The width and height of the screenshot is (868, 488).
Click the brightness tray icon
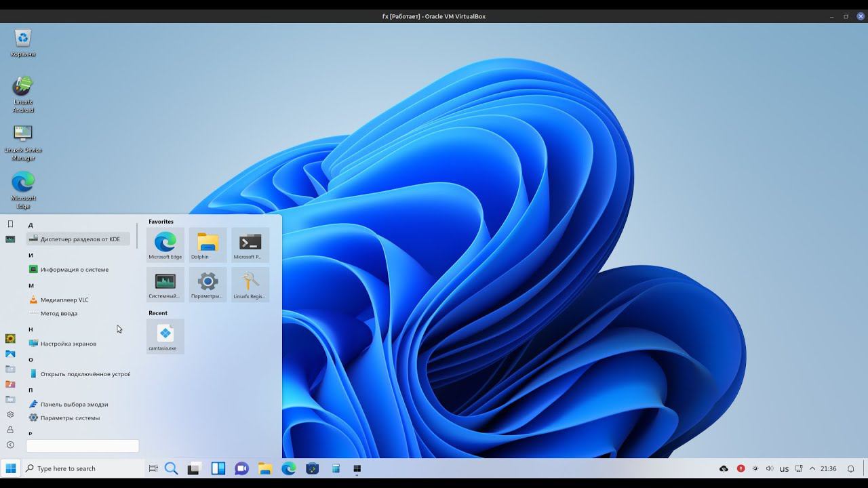tap(755, 468)
